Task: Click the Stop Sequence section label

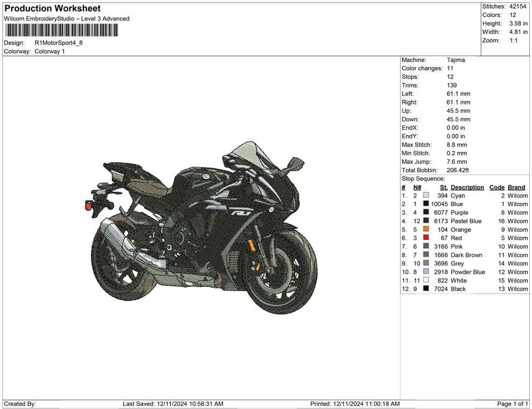Action: [x=424, y=178]
